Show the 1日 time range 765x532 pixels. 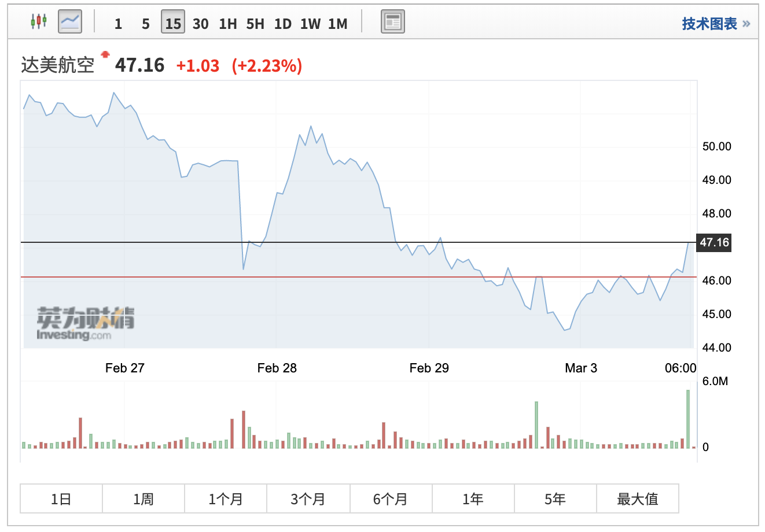coord(61,499)
